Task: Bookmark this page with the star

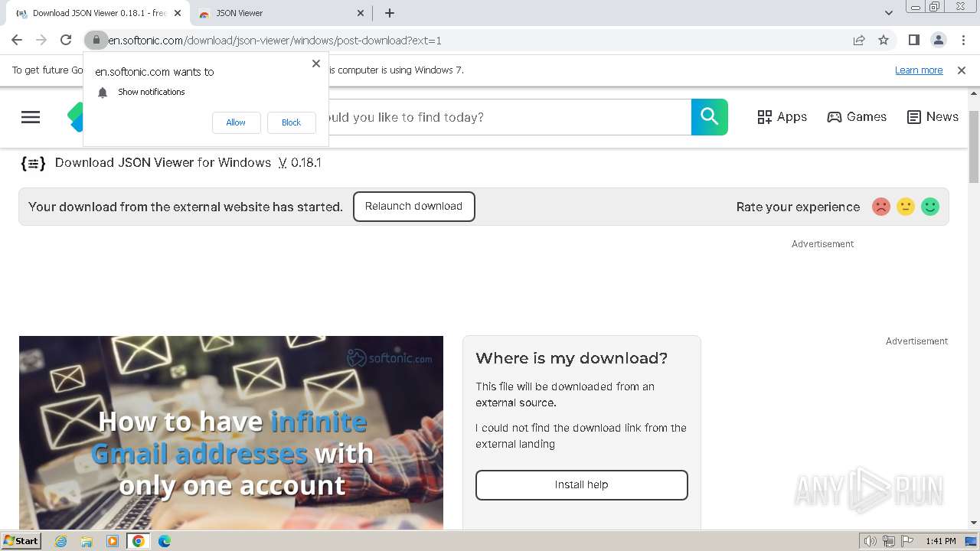Action: click(884, 40)
